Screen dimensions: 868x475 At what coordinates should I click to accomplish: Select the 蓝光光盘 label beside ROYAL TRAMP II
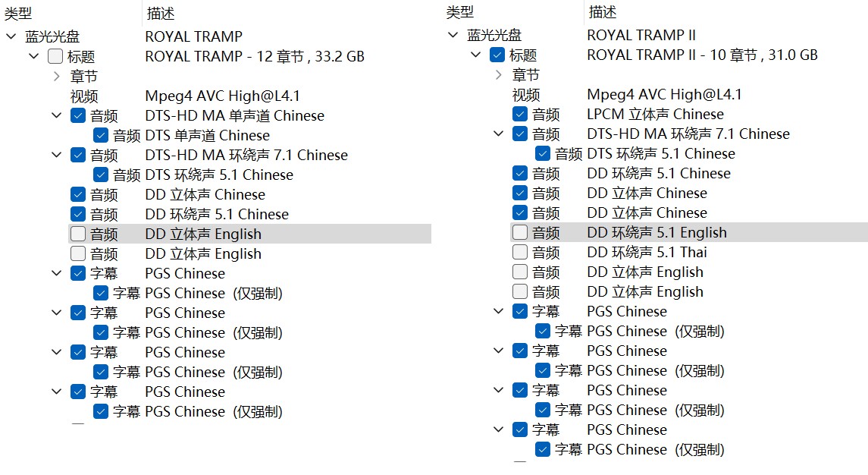pos(494,35)
